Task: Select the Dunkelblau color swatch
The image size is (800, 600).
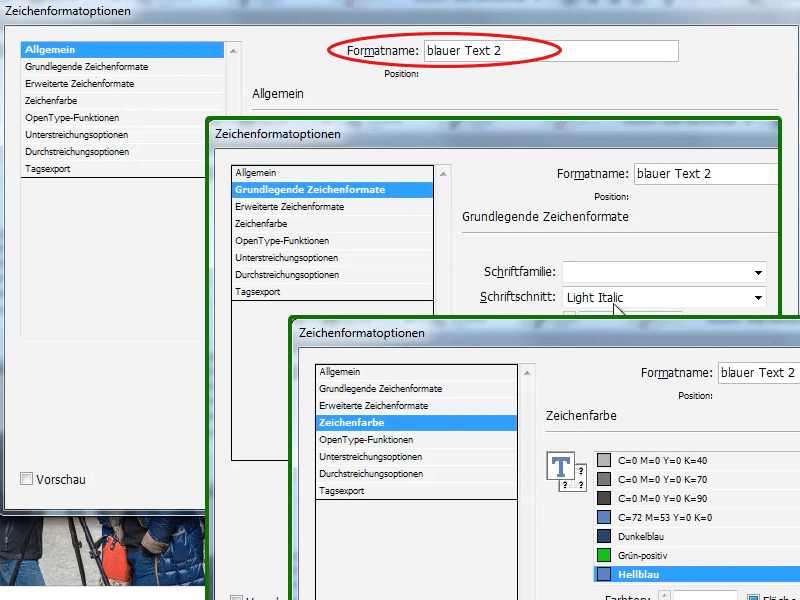Action: click(x=697, y=536)
